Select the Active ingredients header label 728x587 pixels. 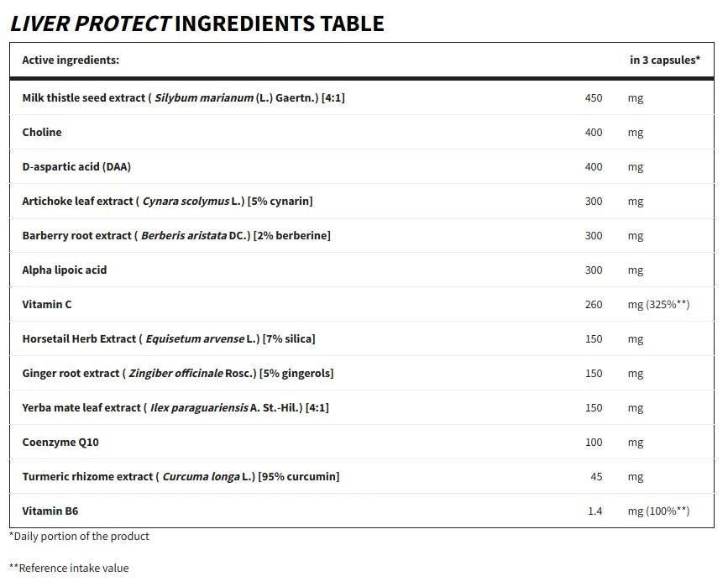click(x=71, y=60)
